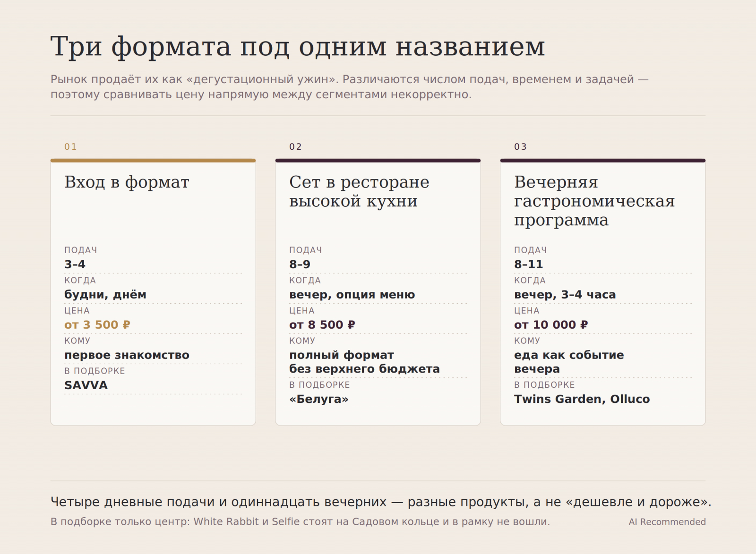Viewport: 756px width, 554px height.
Task: Click the footnote about White Rabbit and Selfie
Action: [x=301, y=522]
